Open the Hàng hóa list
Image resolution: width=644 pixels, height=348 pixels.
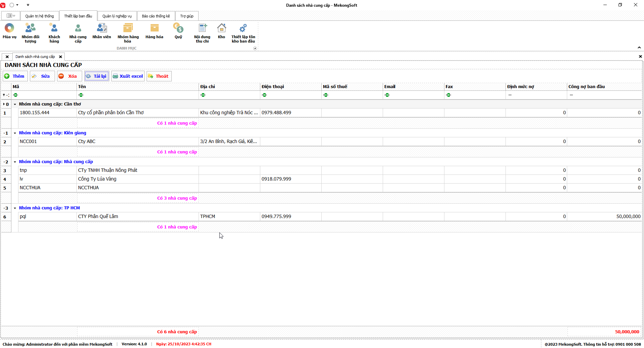[154, 31]
